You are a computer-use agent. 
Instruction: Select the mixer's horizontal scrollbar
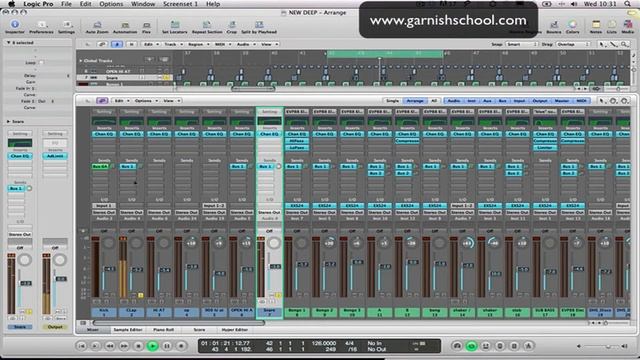click(178, 322)
